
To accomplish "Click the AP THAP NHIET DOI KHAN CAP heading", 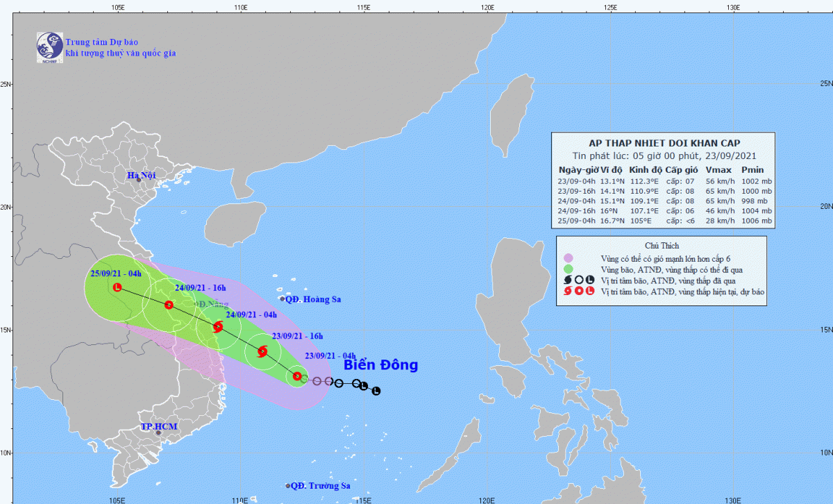I will (664, 143).
